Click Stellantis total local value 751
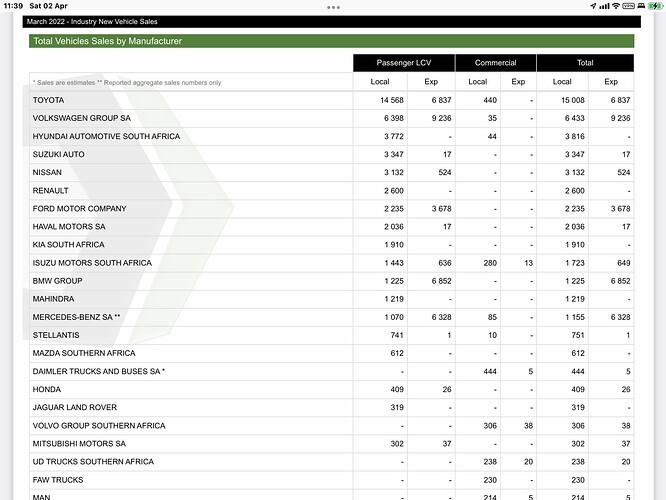 (578, 335)
